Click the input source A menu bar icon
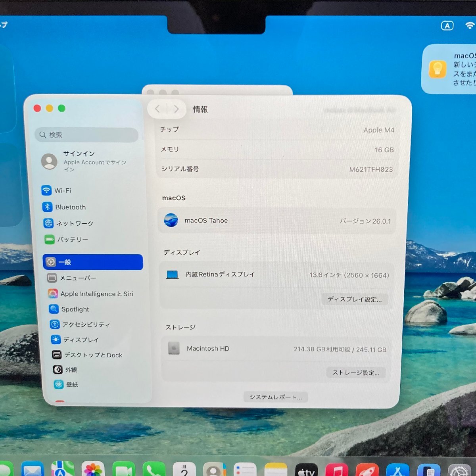 (447, 26)
